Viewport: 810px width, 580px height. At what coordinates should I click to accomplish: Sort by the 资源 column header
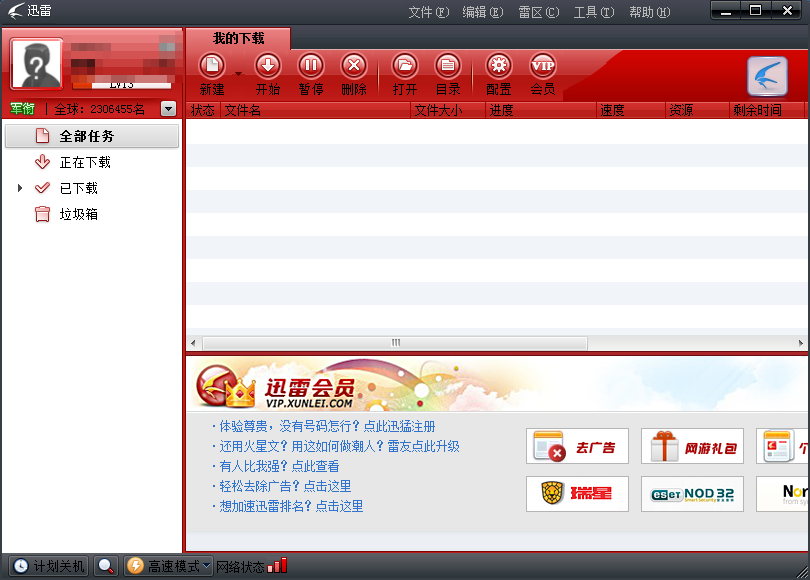click(697, 110)
